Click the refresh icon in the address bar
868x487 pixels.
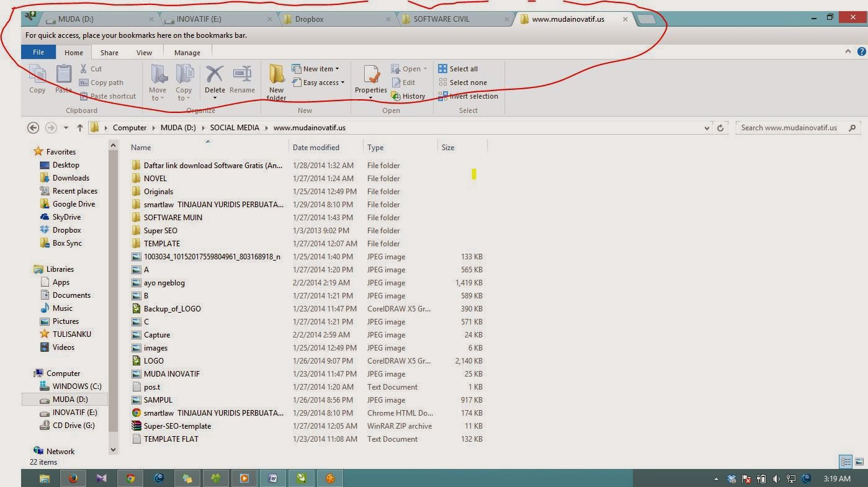(x=720, y=128)
